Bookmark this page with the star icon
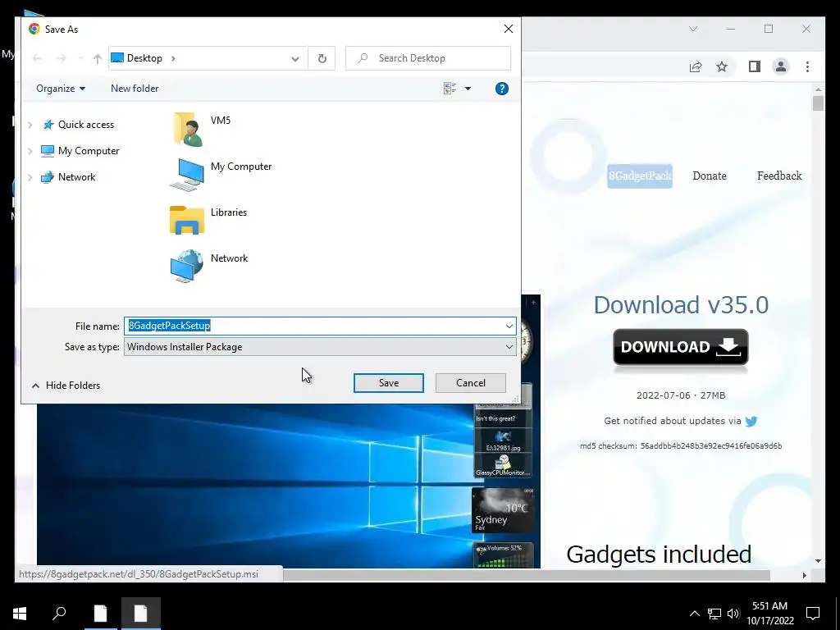Image resolution: width=840 pixels, height=630 pixels. click(722, 67)
